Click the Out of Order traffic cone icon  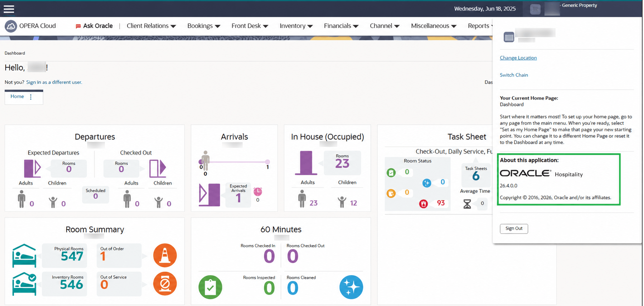(165, 255)
